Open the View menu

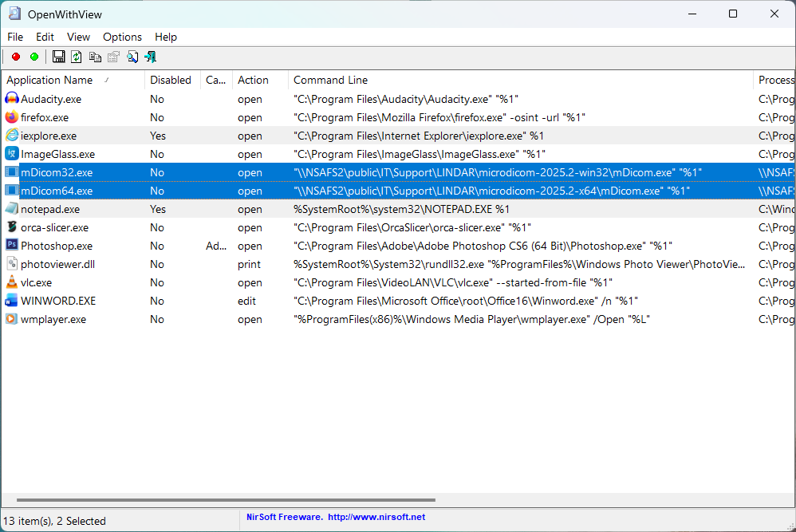click(x=78, y=37)
